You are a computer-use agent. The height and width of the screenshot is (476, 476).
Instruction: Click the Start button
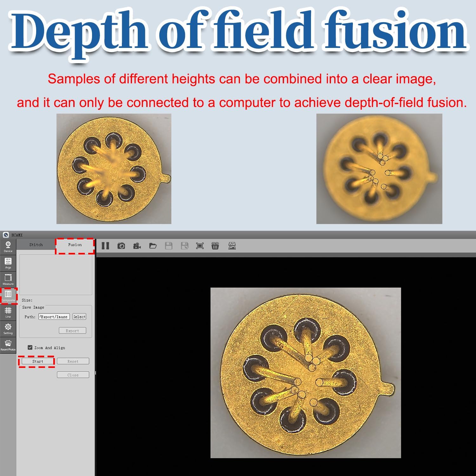pos(38,361)
